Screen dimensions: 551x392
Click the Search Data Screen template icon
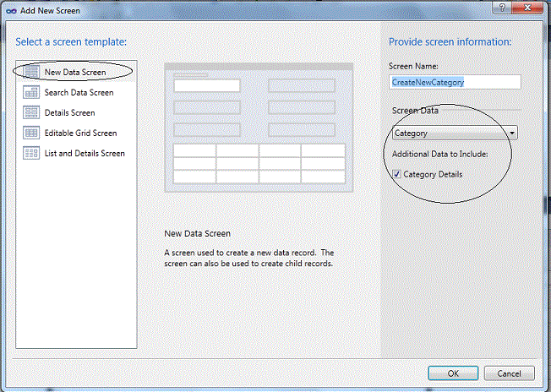click(31, 92)
